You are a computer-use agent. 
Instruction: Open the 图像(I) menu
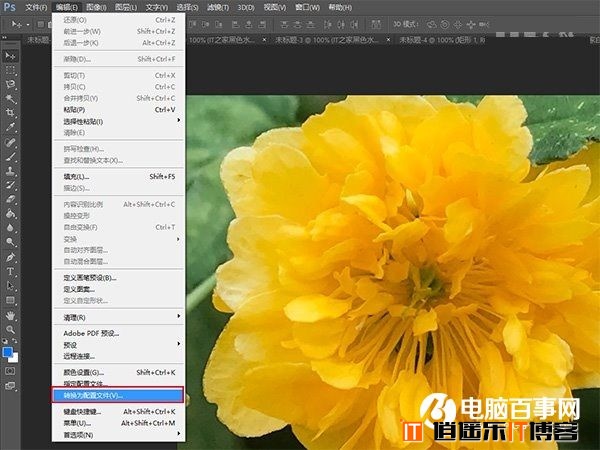click(x=96, y=7)
